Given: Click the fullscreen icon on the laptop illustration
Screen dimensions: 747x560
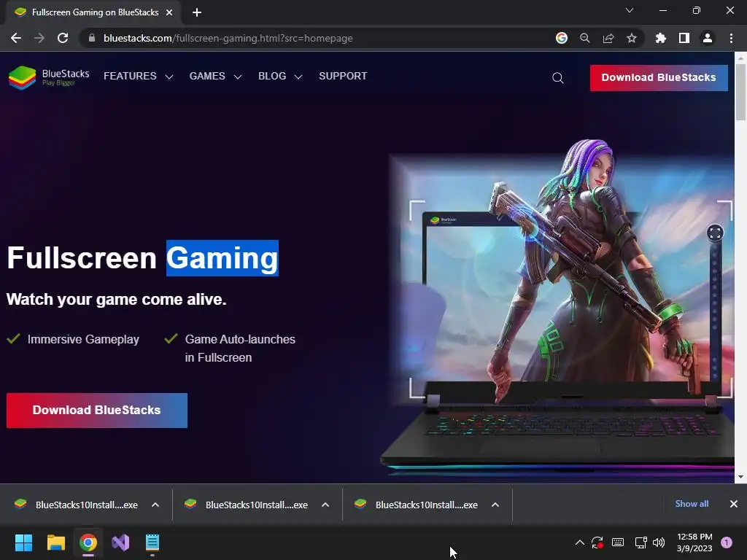Looking at the screenshot, I should (x=715, y=233).
